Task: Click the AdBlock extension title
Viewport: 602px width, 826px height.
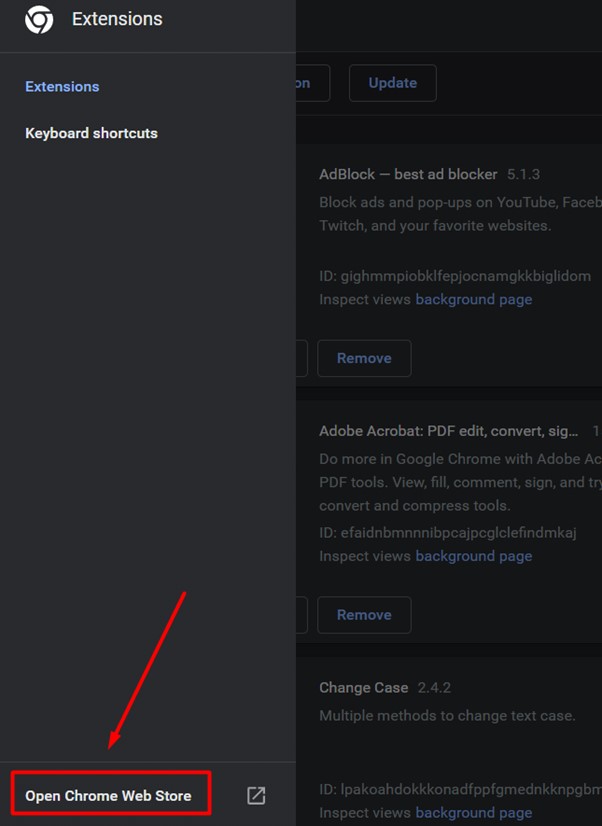Action: click(x=407, y=174)
